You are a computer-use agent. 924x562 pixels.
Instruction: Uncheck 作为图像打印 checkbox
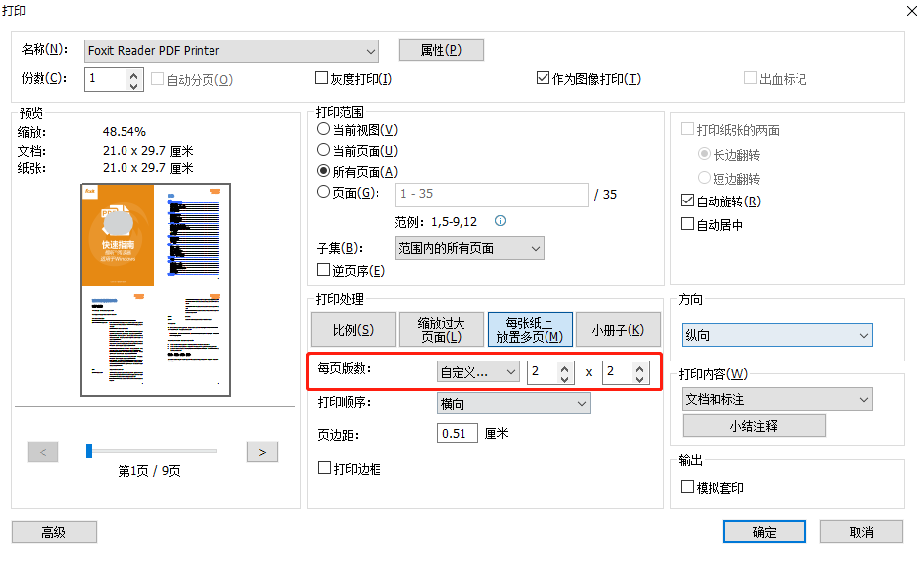[543, 78]
